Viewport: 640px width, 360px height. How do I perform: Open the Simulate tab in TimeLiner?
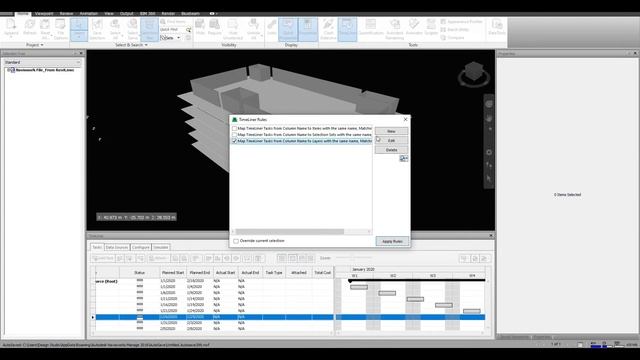(160, 247)
